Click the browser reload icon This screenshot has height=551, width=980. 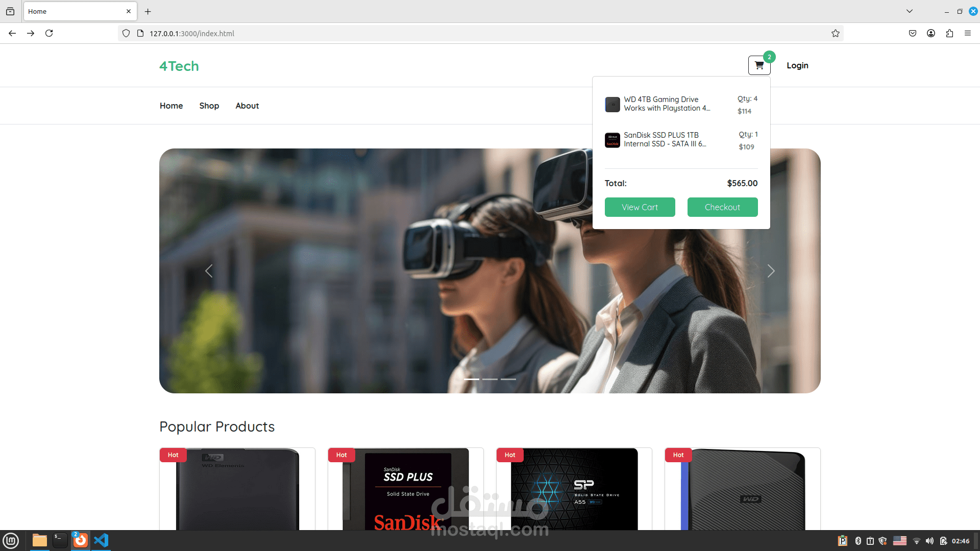(x=49, y=33)
